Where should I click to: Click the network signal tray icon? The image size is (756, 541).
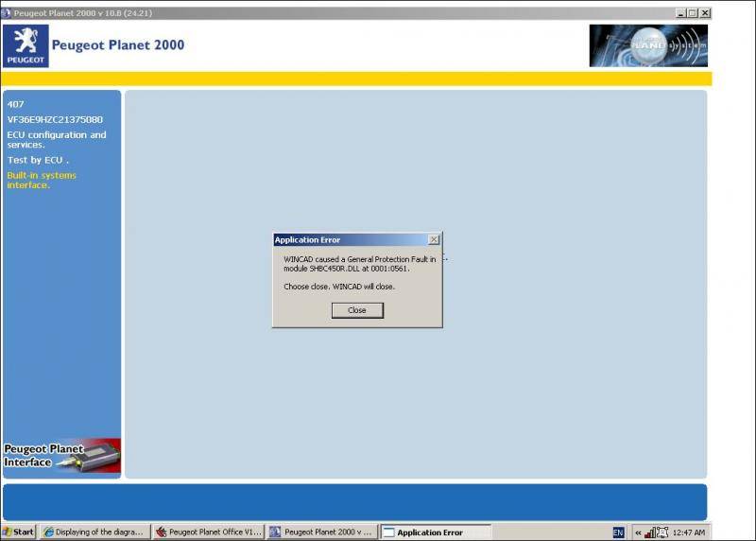click(x=650, y=532)
